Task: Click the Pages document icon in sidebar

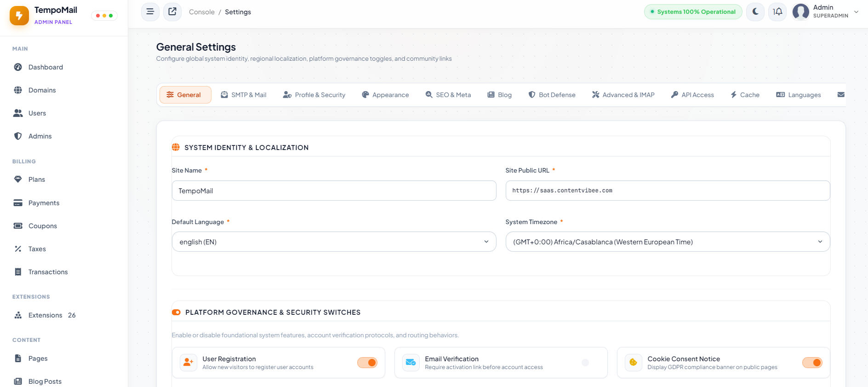Action: point(18,358)
